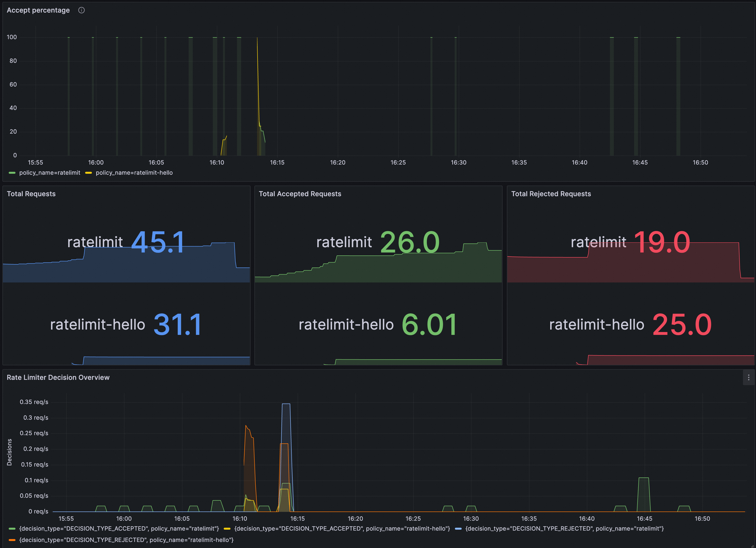Screen dimensions: 756x548
Task: Click Rate Limiter Decision Overview title
Action: tap(58, 377)
